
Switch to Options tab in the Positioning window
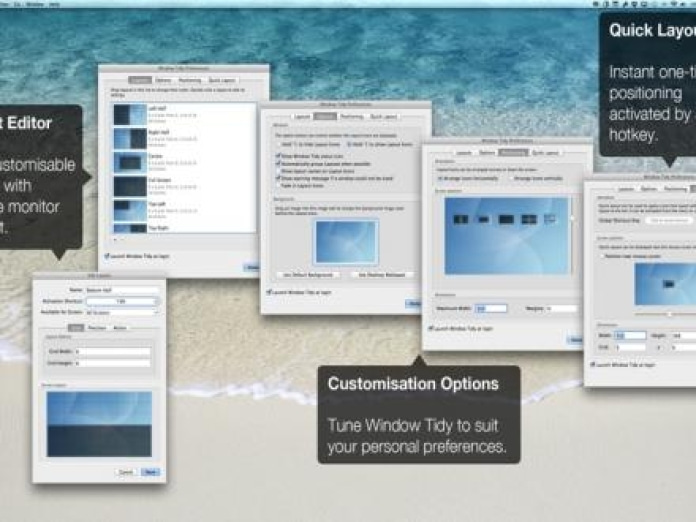[487, 153]
